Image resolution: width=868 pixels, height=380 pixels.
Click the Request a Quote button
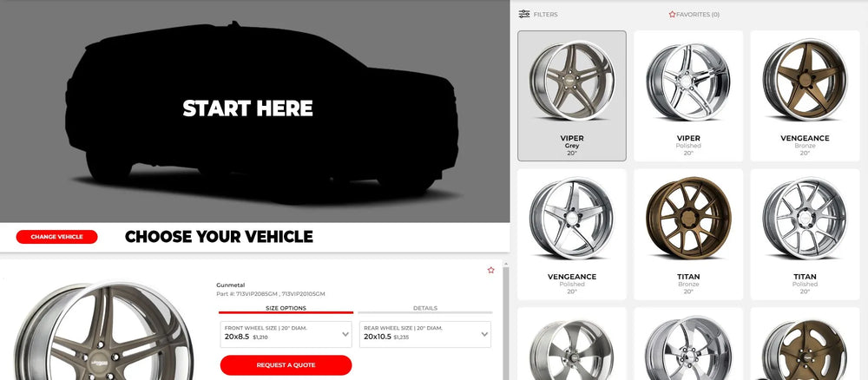pos(286,365)
